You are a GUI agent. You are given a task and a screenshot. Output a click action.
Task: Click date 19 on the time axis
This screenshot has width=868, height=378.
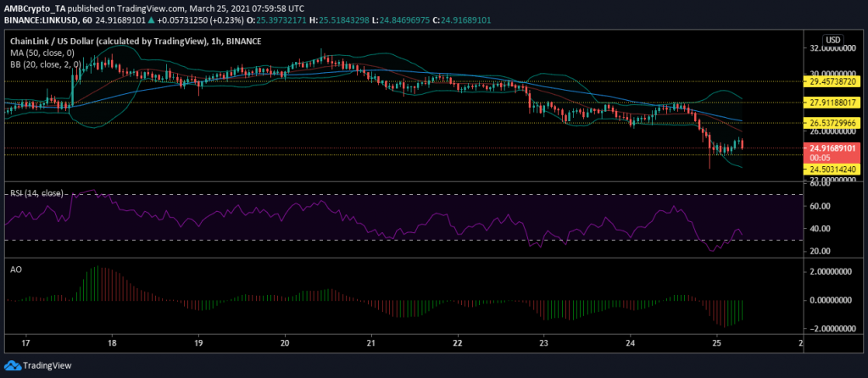pos(198,344)
